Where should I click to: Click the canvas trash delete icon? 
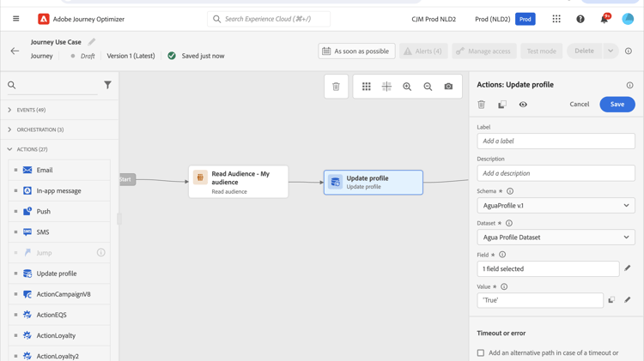click(336, 87)
